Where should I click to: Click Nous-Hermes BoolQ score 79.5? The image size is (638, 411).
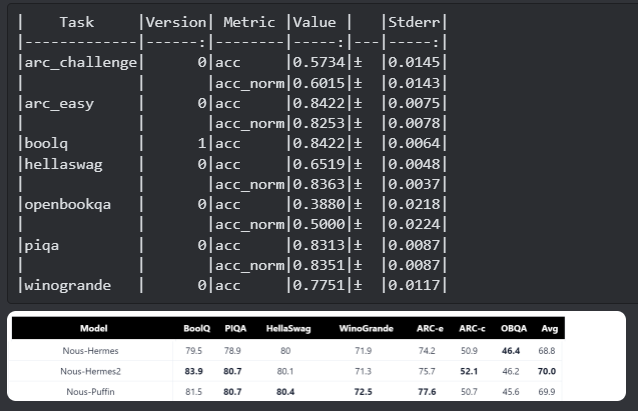(x=194, y=351)
